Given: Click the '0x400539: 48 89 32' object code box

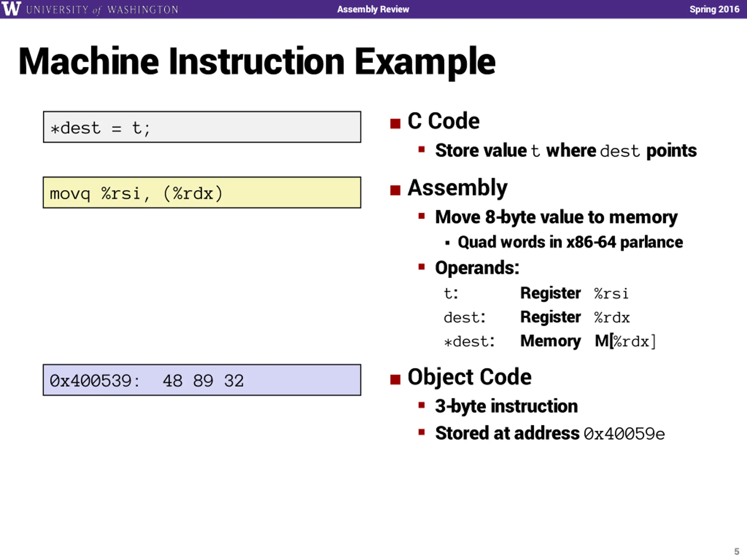Looking at the screenshot, I should click(202, 380).
